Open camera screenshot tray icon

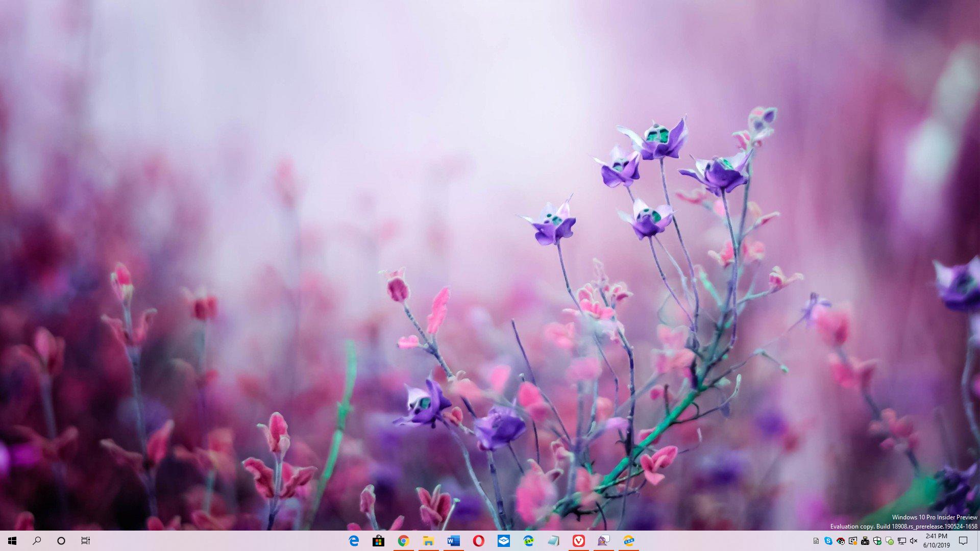pos(865,541)
